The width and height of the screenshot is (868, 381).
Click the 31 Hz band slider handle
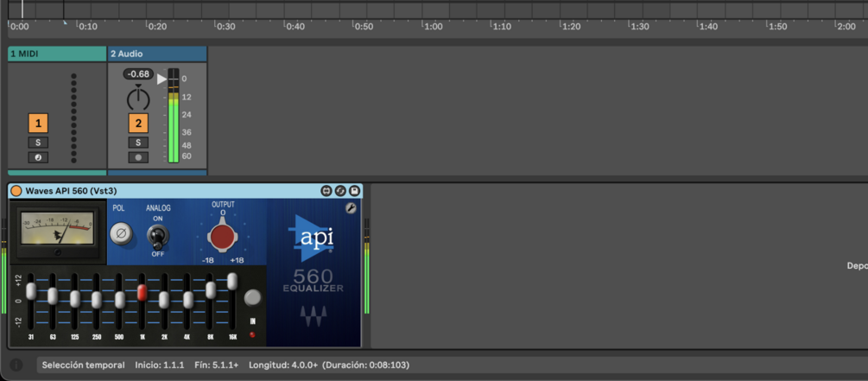click(31, 291)
